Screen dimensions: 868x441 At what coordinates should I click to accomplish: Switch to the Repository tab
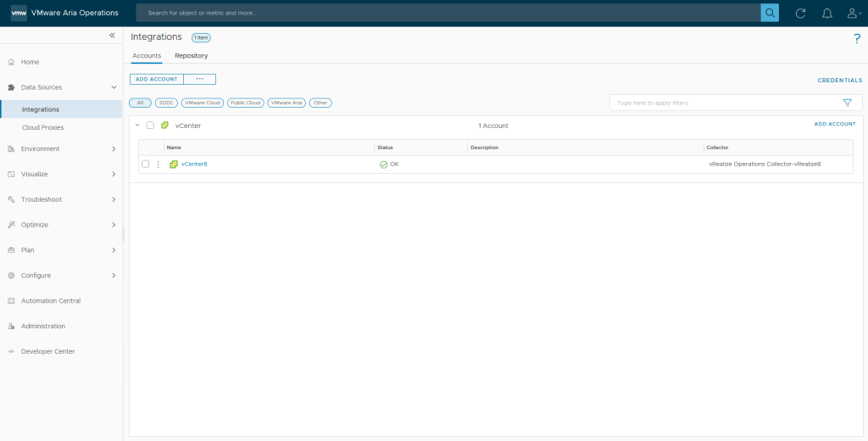pos(192,56)
